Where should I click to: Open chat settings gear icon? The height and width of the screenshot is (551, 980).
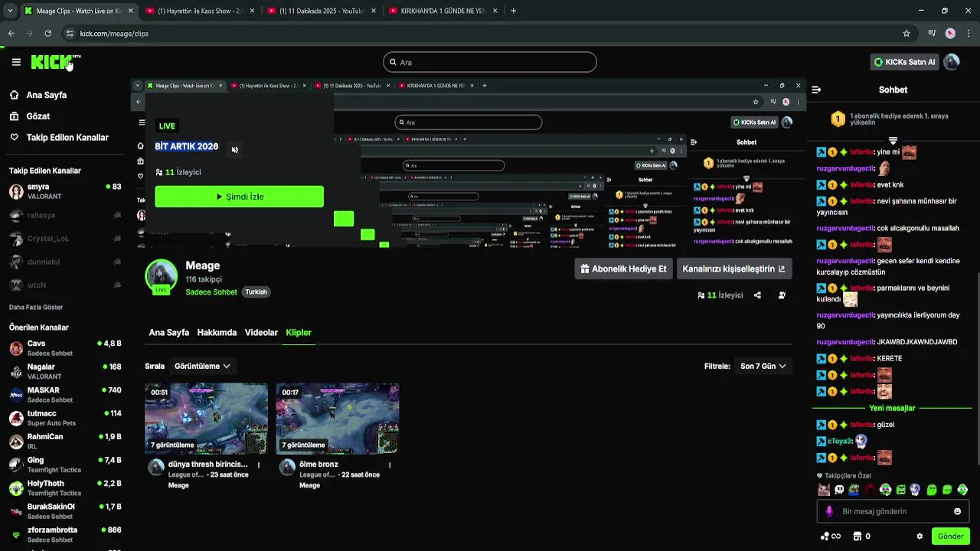click(x=920, y=536)
